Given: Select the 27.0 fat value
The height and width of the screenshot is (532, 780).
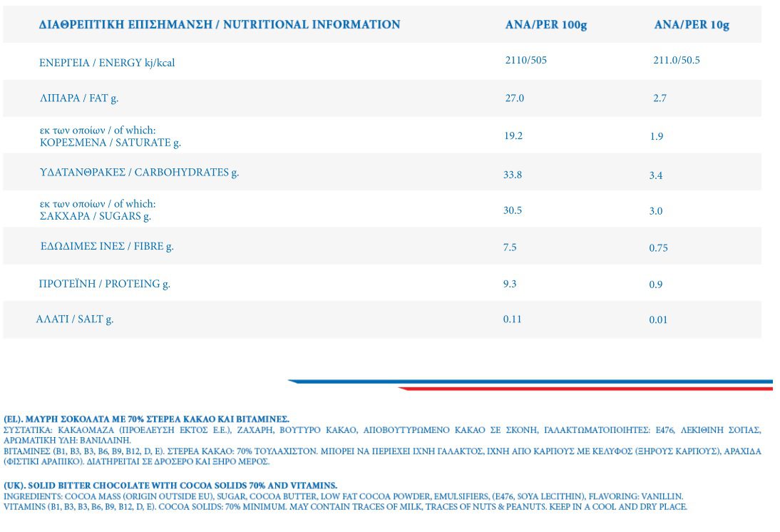Looking at the screenshot, I should click(x=514, y=98).
